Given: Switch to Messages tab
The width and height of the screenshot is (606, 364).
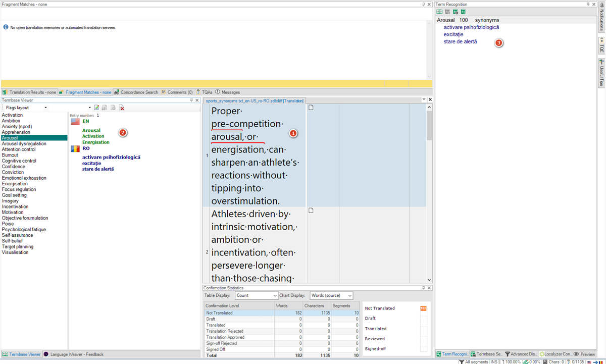Looking at the screenshot, I should click(228, 92).
